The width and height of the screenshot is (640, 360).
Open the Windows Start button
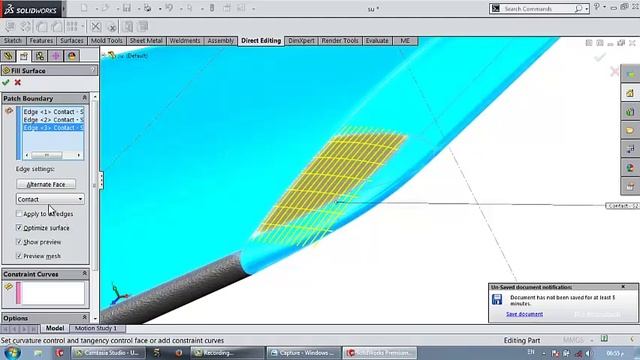point(12,353)
